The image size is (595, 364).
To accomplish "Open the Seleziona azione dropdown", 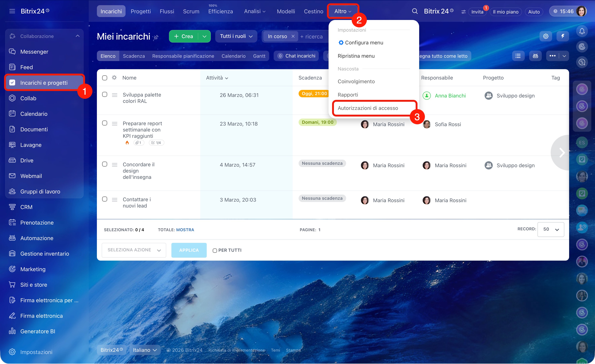I will pos(134,250).
